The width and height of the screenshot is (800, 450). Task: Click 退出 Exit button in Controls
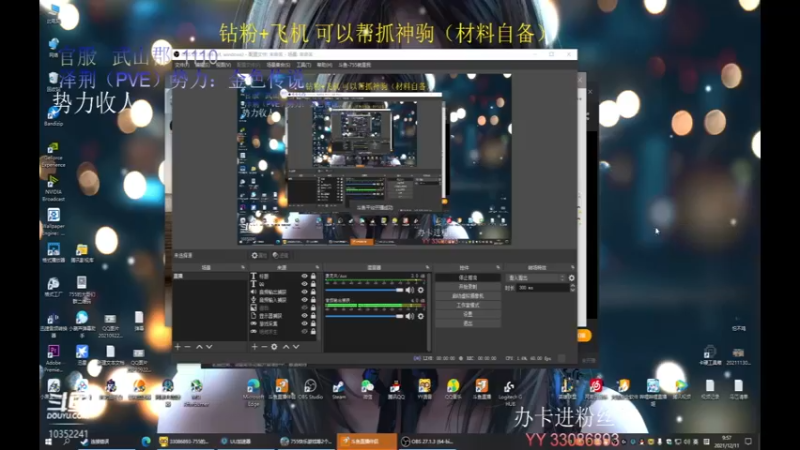coord(468,323)
